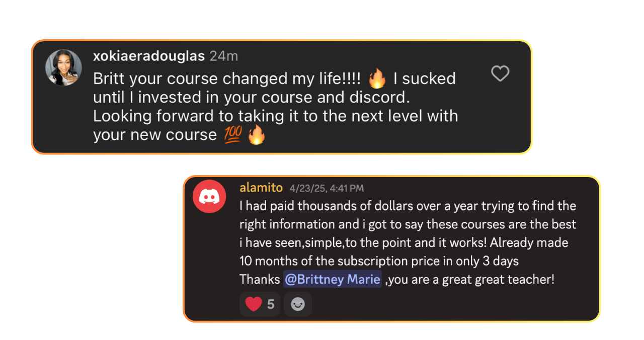Click the fire emoji after 'changed my life!!!!'
Screen dimensions: 644x340
pyautogui.click(x=377, y=78)
